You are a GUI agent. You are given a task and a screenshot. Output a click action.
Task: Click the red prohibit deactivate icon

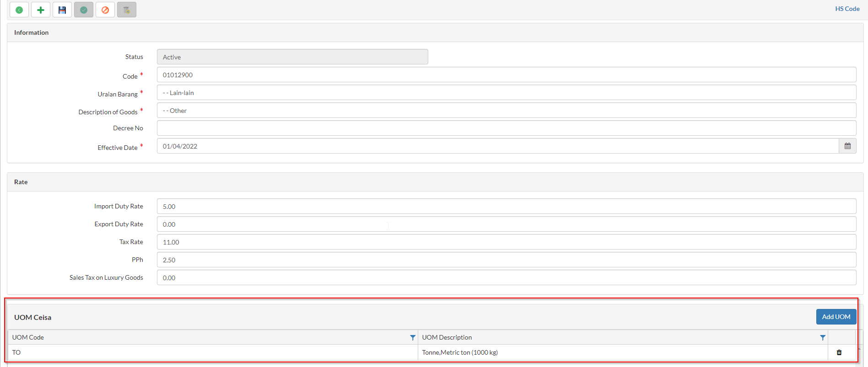coord(105,10)
